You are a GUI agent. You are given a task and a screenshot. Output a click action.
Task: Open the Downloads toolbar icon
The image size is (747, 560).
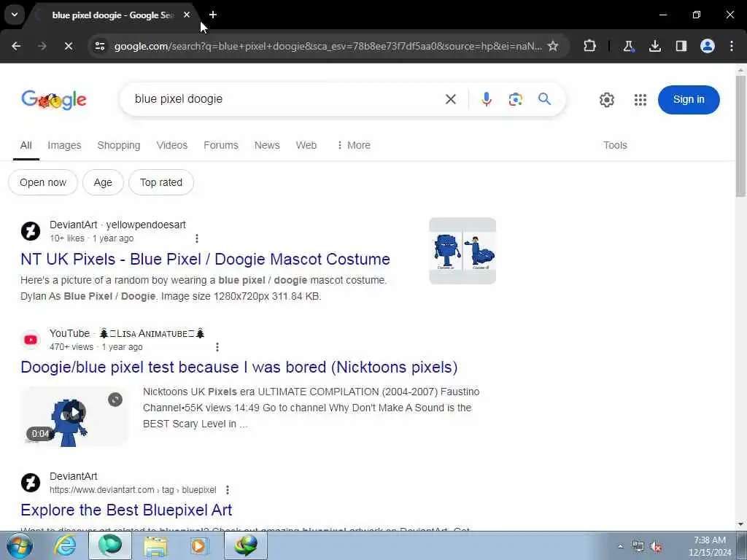(655, 46)
